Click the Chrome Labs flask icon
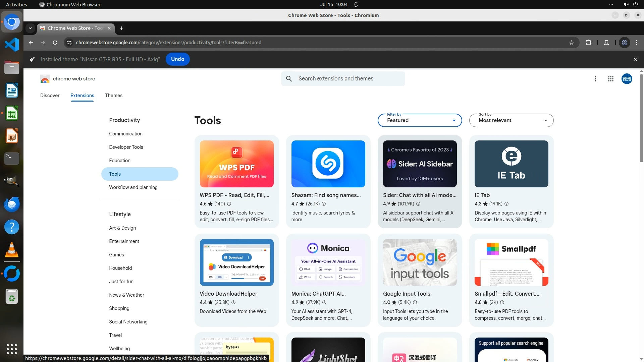 (x=606, y=43)
